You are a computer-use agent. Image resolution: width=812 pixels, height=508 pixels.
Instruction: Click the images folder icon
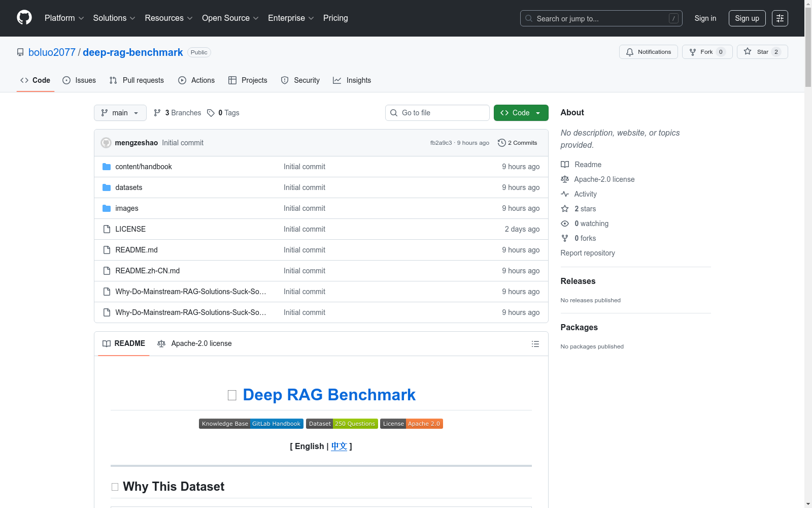tap(107, 208)
